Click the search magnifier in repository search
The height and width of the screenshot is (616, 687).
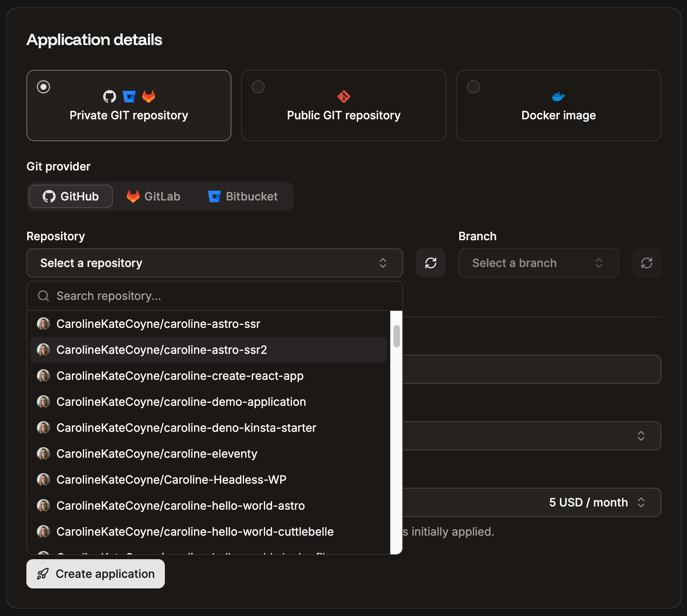pos(43,296)
